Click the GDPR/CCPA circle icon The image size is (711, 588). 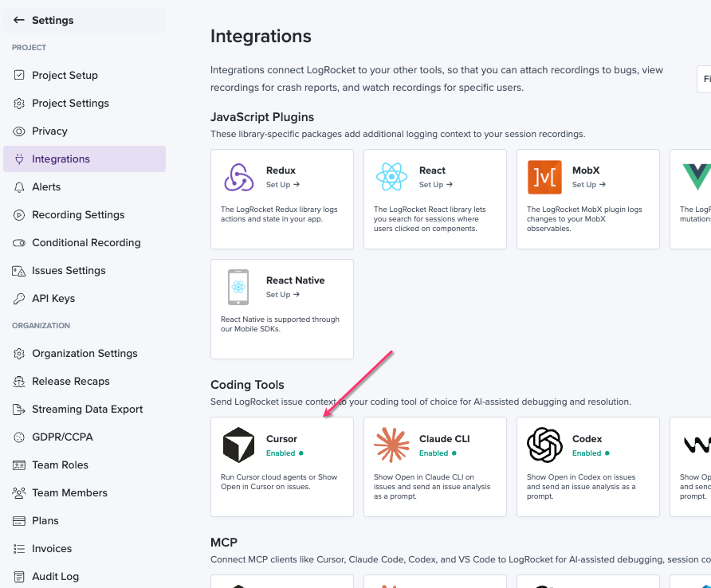click(x=19, y=437)
